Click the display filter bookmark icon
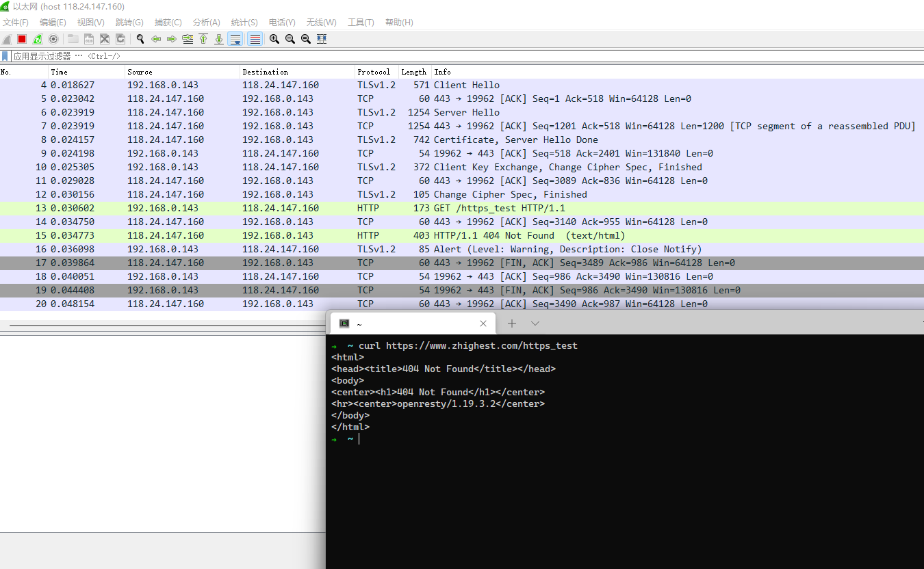This screenshot has width=924, height=569. [x=5, y=56]
